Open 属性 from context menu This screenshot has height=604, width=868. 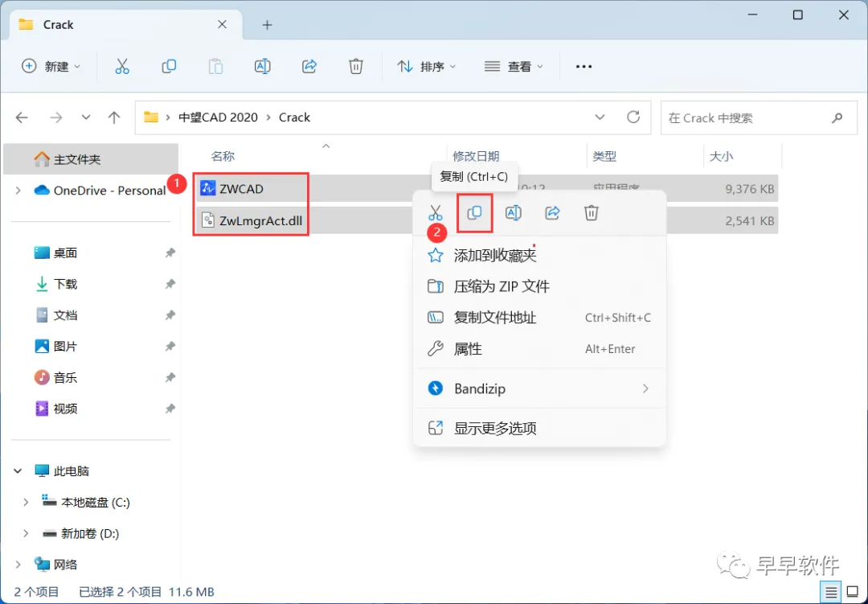[540, 349]
